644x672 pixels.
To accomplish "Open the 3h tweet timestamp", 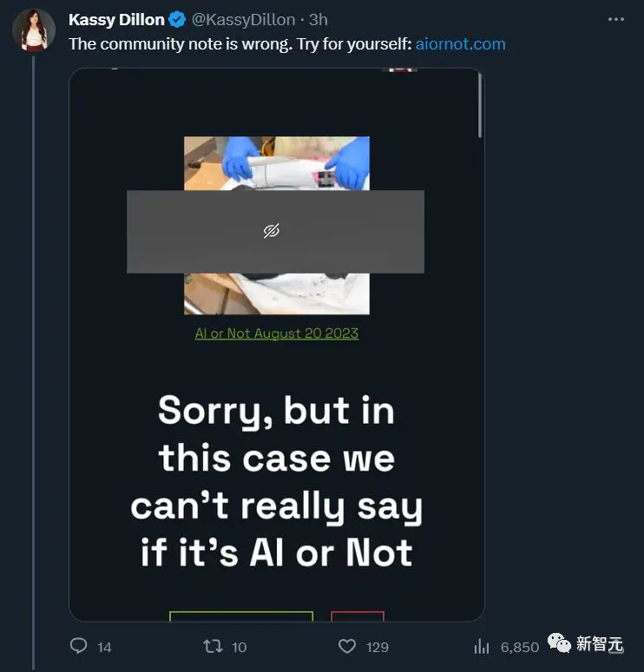I will 319,19.
